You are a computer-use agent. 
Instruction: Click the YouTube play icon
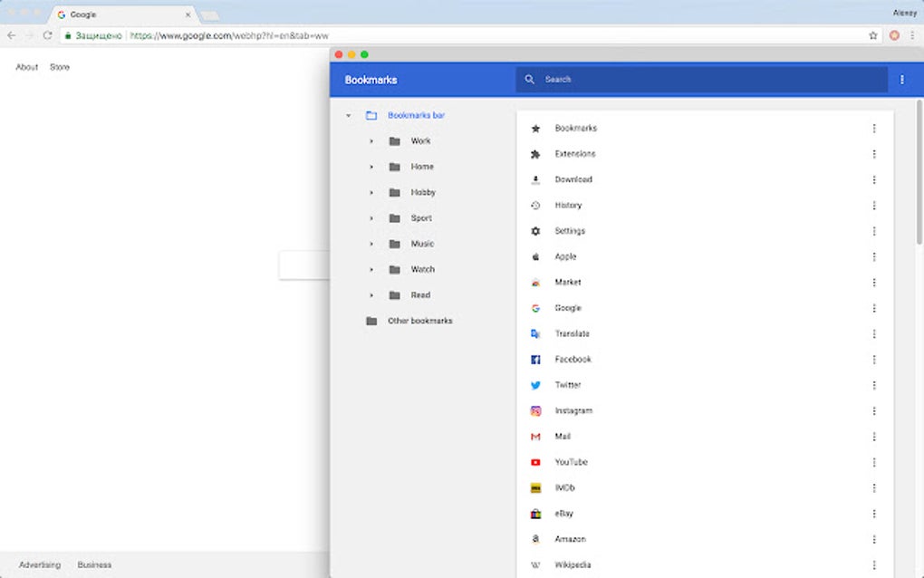click(x=534, y=462)
